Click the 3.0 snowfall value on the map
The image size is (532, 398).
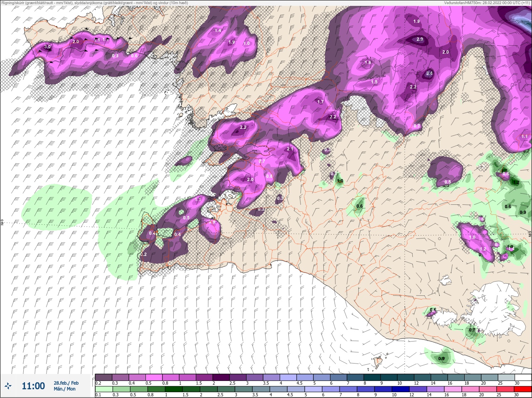click(47, 47)
